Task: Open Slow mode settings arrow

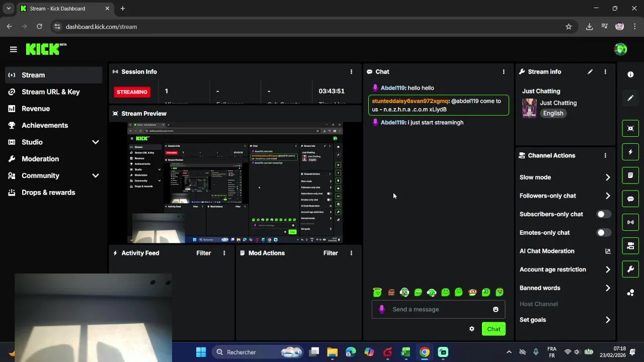Action: [x=608, y=177]
